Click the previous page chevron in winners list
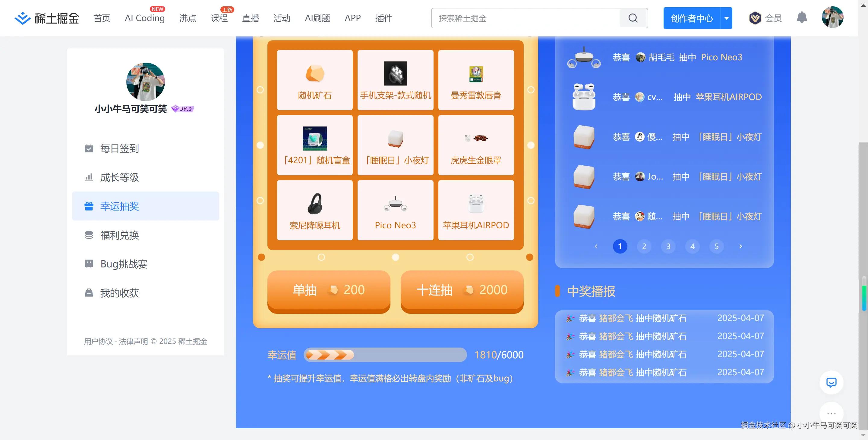Image resolution: width=868 pixels, height=440 pixels. point(596,246)
